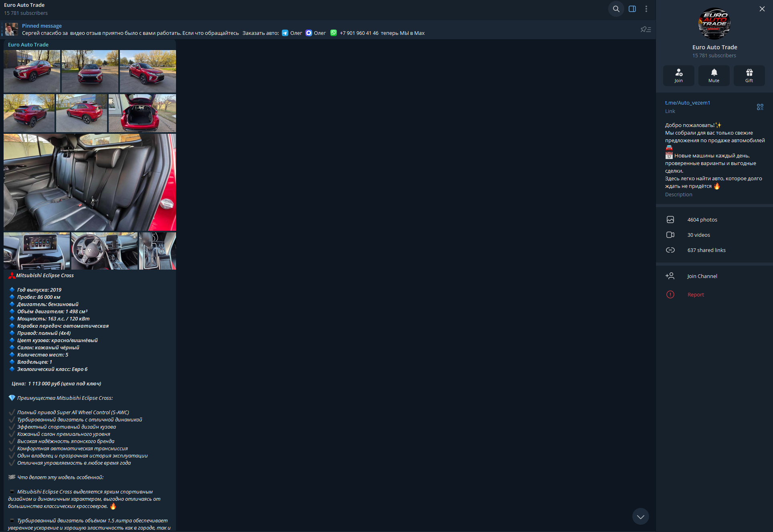Open the pinned message text
773x532 pixels.
[x=223, y=33]
